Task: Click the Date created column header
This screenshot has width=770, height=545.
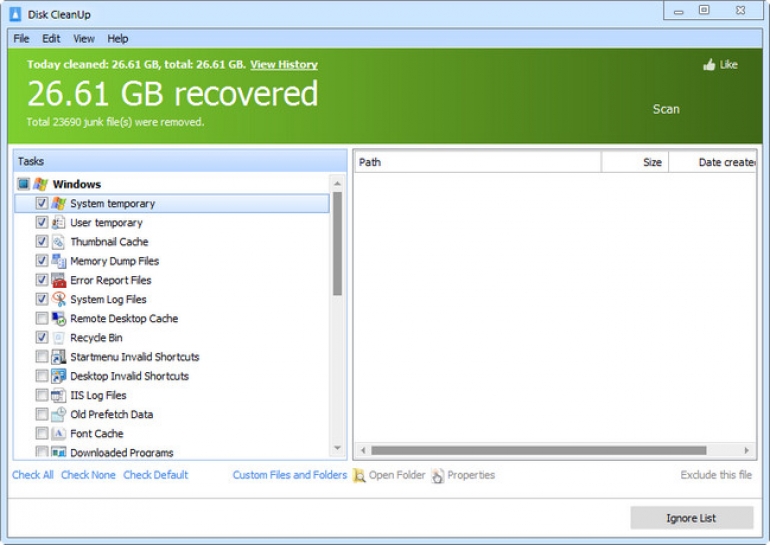Action: 713,162
